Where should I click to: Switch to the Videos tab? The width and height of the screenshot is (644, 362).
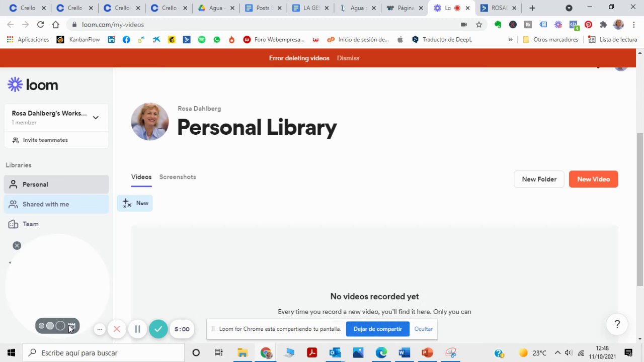click(x=141, y=177)
